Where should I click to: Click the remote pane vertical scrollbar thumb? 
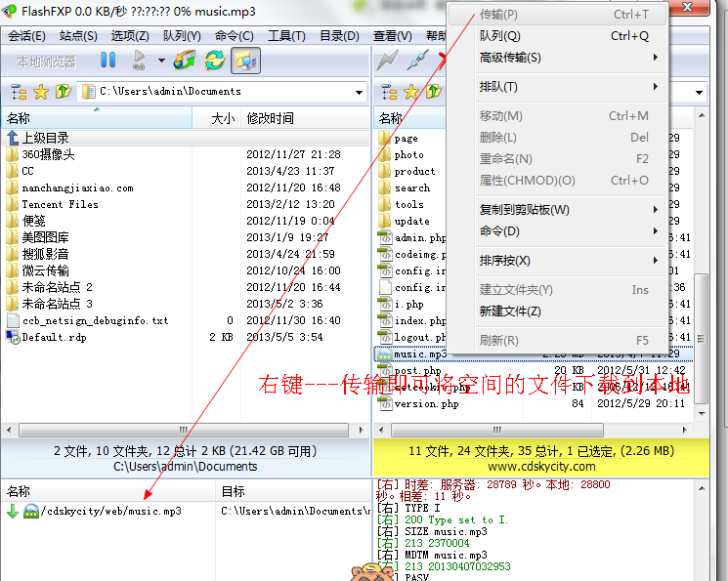click(x=702, y=339)
